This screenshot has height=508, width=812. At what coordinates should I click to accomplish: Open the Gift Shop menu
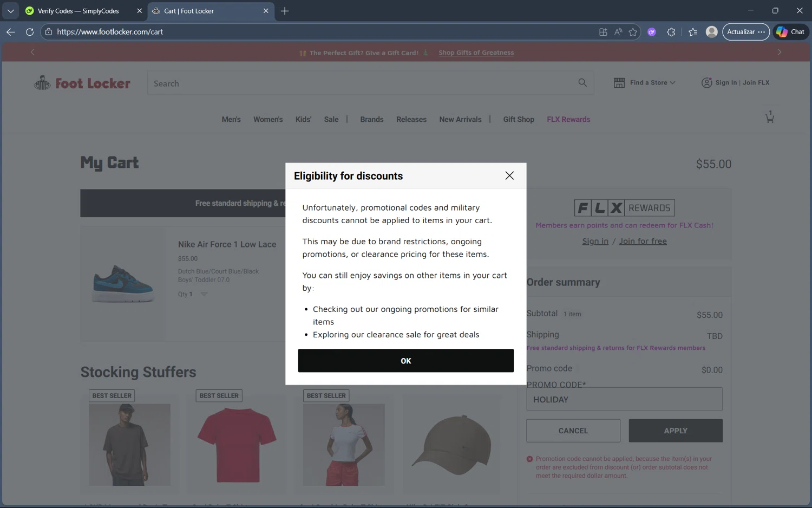[519, 120]
